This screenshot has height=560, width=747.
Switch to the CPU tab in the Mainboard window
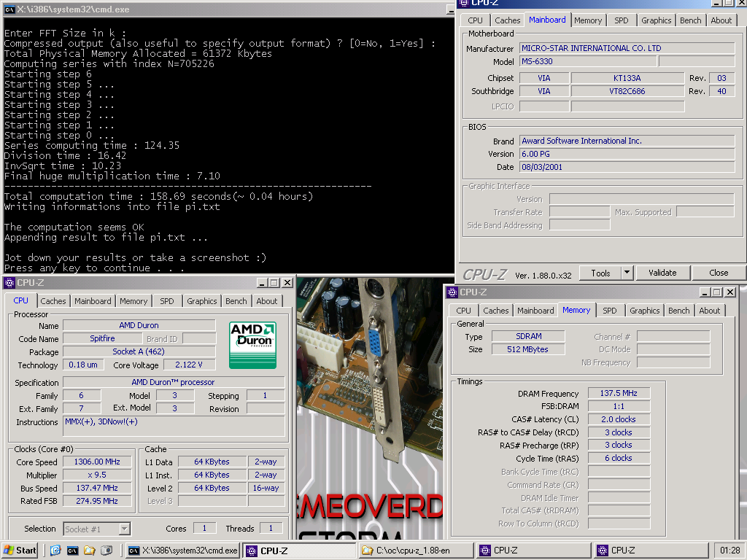point(475,20)
